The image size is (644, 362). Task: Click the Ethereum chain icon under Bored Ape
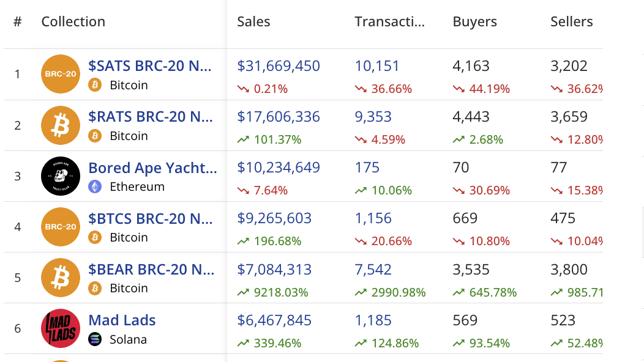pyautogui.click(x=95, y=187)
